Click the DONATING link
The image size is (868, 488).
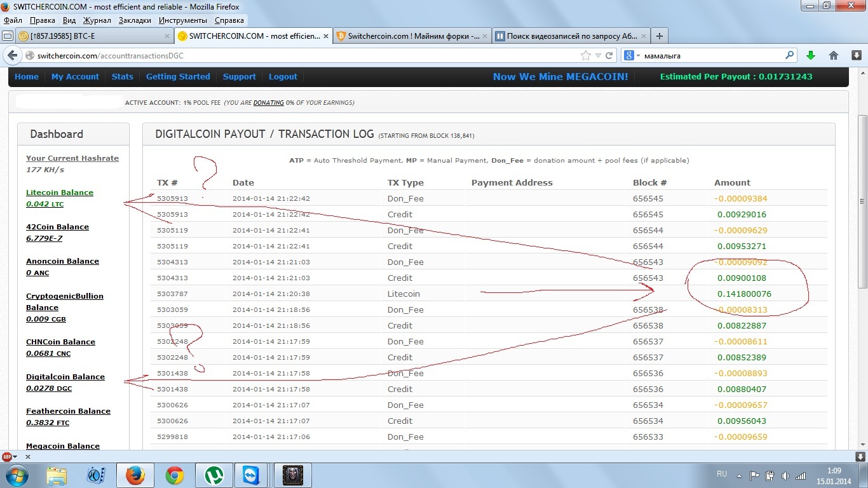269,102
